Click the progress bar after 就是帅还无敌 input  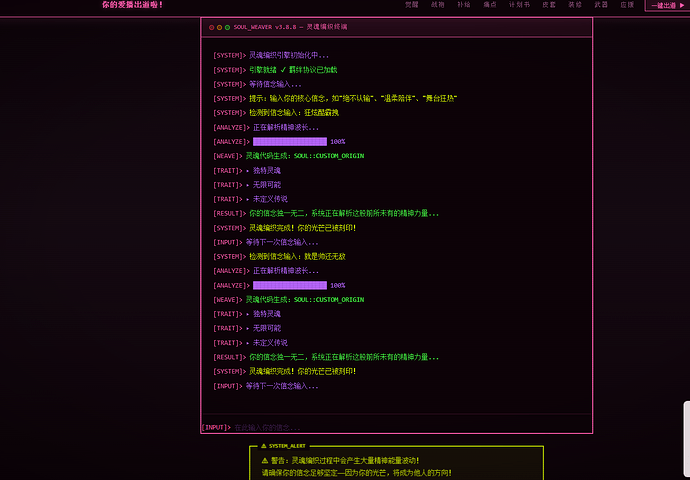coord(290,286)
